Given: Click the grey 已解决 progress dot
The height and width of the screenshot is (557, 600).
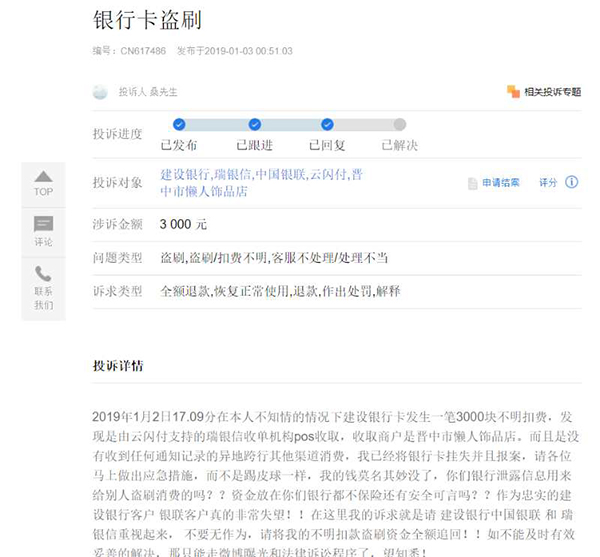Looking at the screenshot, I should tap(399, 124).
